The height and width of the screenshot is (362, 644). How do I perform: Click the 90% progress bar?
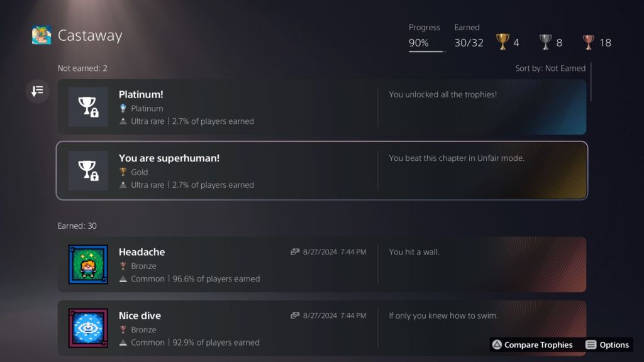[x=426, y=51]
